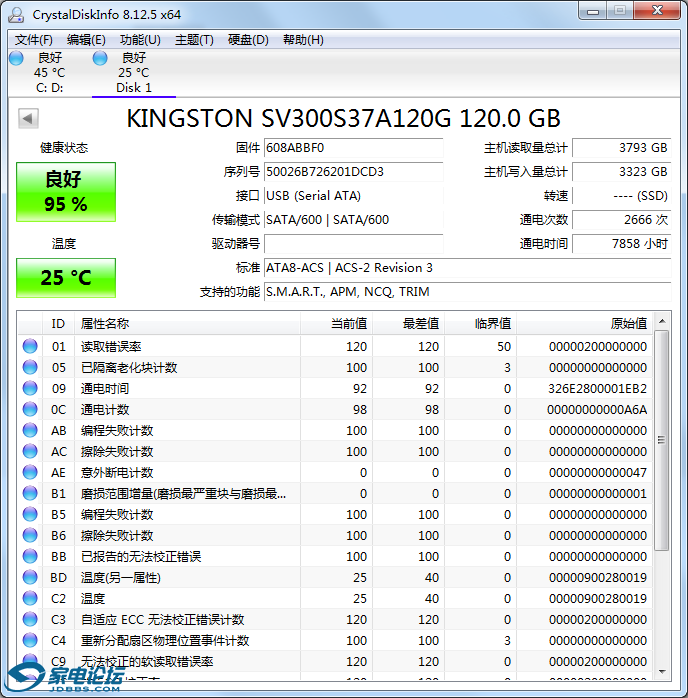Click status orb for attribute 05 row
The height and width of the screenshot is (698, 688).
pos(30,367)
